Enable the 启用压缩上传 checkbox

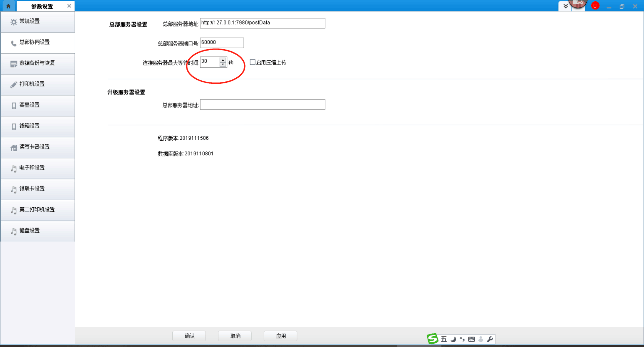[x=253, y=62]
